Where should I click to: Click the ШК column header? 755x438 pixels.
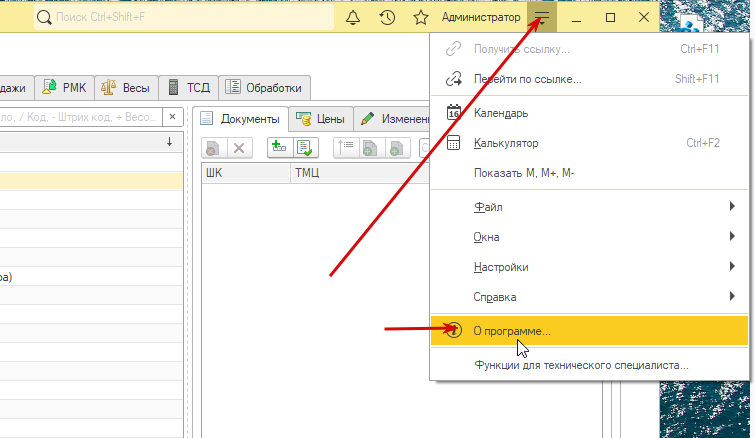[246, 172]
